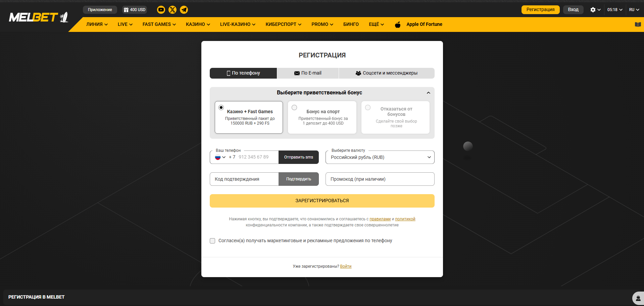The image size is (644, 306).
Task: Focus the Код подтверждения input field
Action: (x=244, y=179)
